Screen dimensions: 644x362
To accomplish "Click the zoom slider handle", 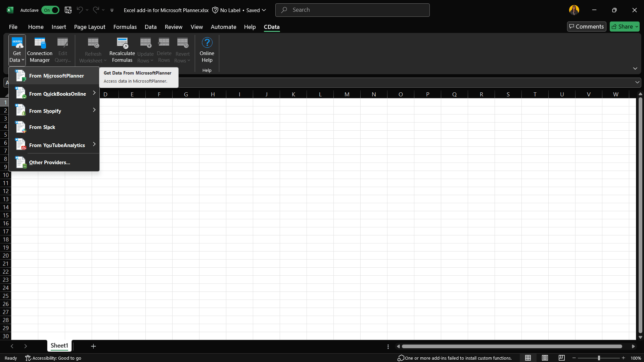I will [599, 358].
